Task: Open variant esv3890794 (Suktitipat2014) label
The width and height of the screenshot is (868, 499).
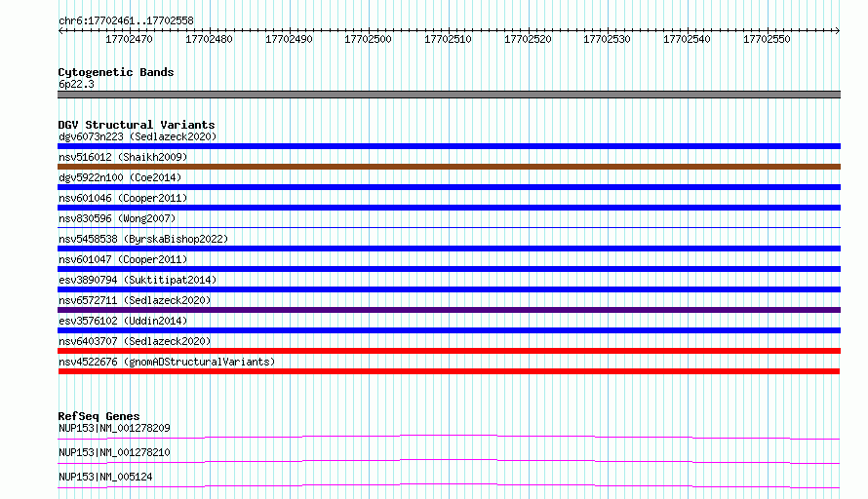Action: tap(138, 280)
